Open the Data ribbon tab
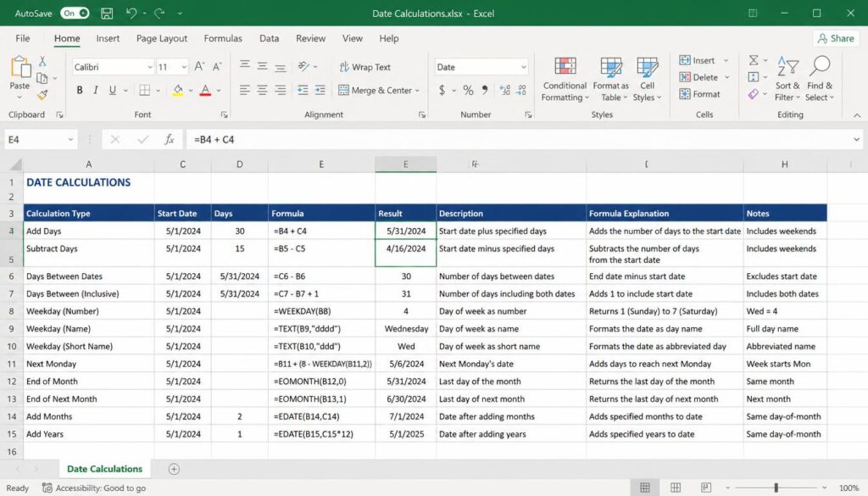 pyautogui.click(x=269, y=38)
